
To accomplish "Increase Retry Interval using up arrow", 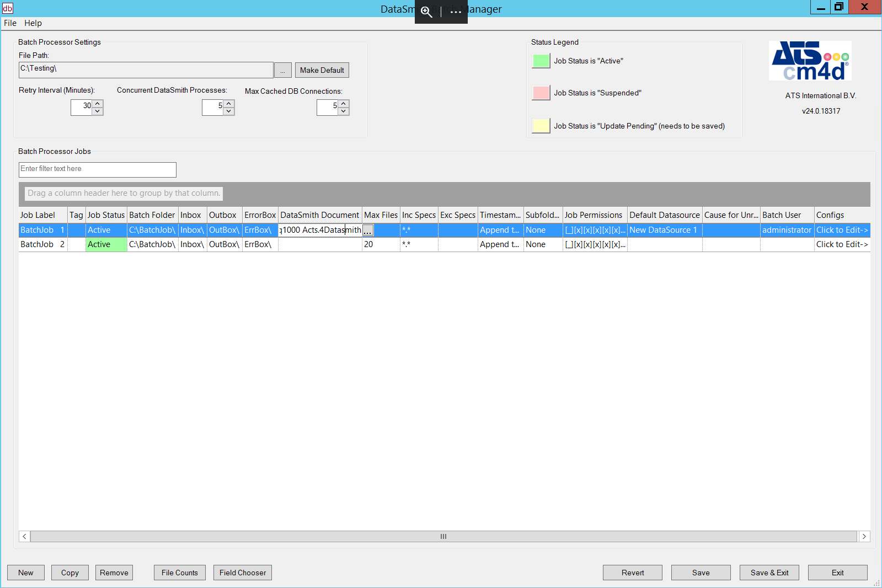I will tap(98, 103).
